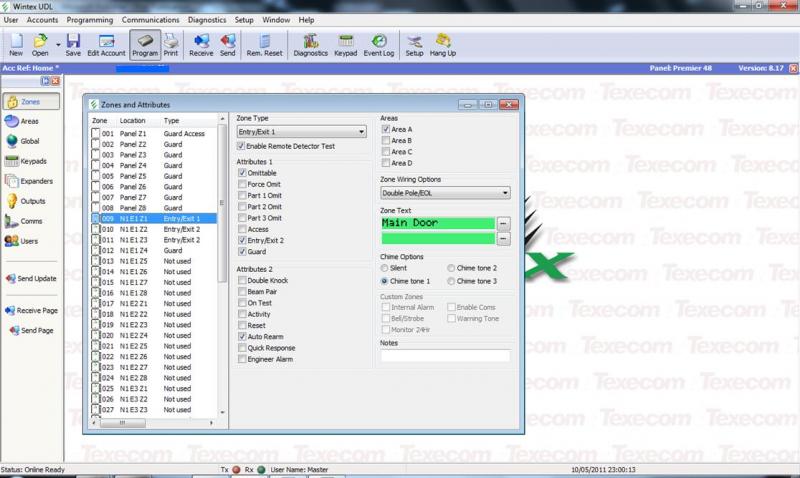Toggle the Omittable attribute checkbox
This screenshot has width=800, height=478.
(x=242, y=173)
